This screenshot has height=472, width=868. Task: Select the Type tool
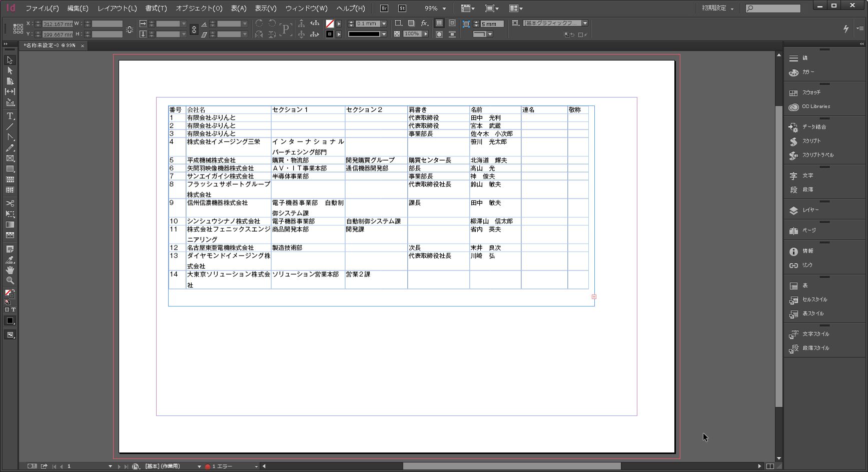(x=10, y=115)
